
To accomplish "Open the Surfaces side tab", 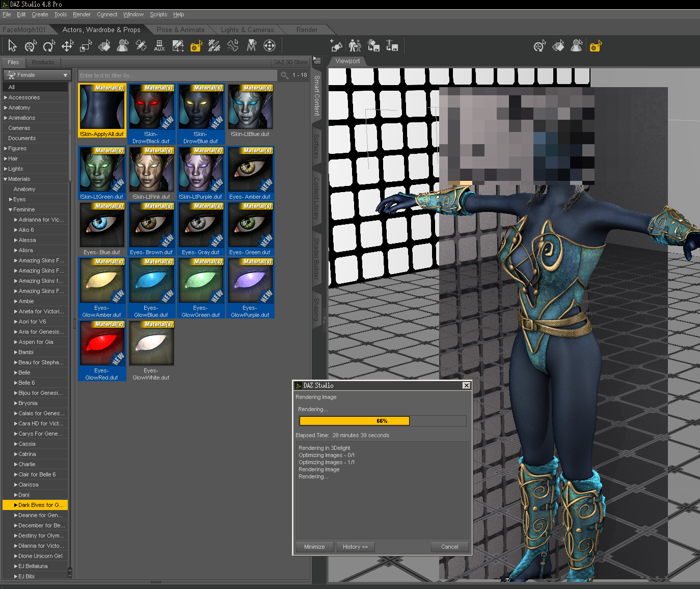I will (x=316, y=146).
